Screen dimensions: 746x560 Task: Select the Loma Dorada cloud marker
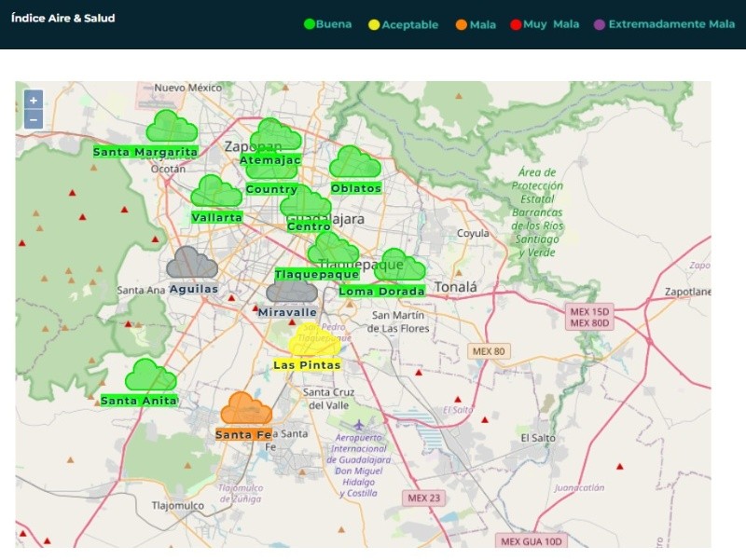[399, 266]
